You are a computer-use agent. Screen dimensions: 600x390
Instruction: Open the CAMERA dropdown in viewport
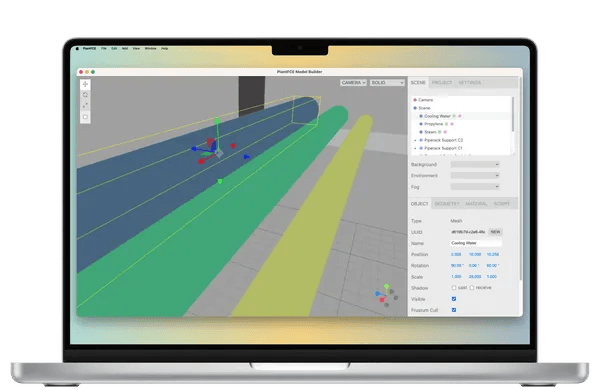353,83
